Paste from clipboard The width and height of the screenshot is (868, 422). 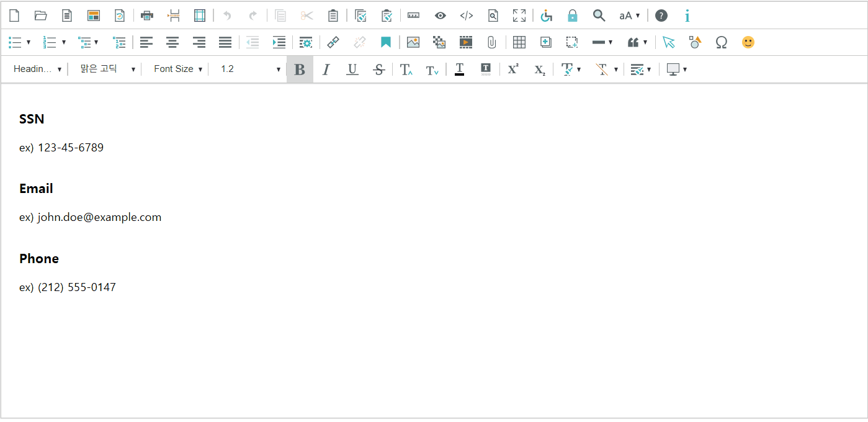click(x=333, y=16)
